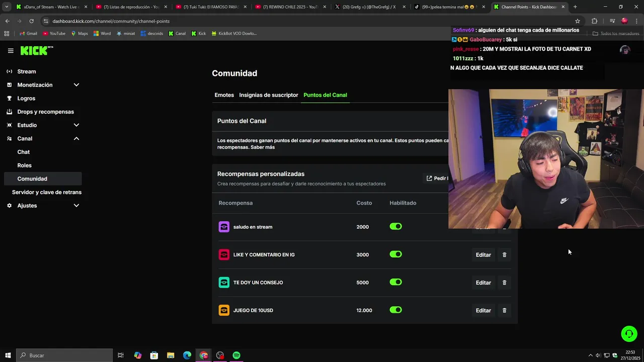Open the browser apps grid shortcut
The width and height of the screenshot is (644, 362).
pyautogui.click(x=7, y=34)
